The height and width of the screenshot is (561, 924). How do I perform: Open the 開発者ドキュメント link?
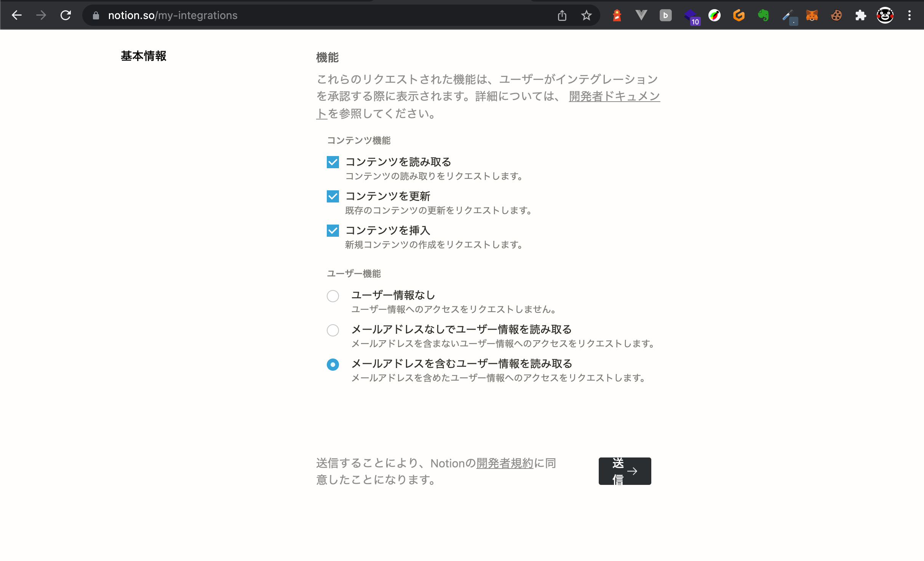pos(614,96)
